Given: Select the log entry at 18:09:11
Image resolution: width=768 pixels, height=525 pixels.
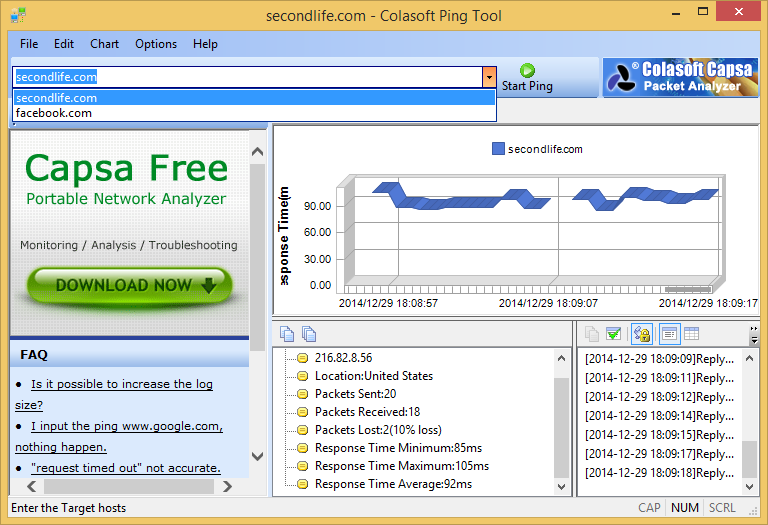Looking at the screenshot, I should (660, 378).
